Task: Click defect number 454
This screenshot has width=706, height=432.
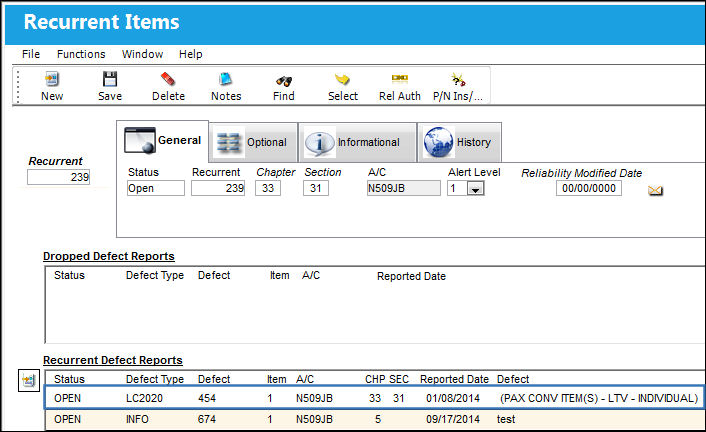Action: [207, 398]
